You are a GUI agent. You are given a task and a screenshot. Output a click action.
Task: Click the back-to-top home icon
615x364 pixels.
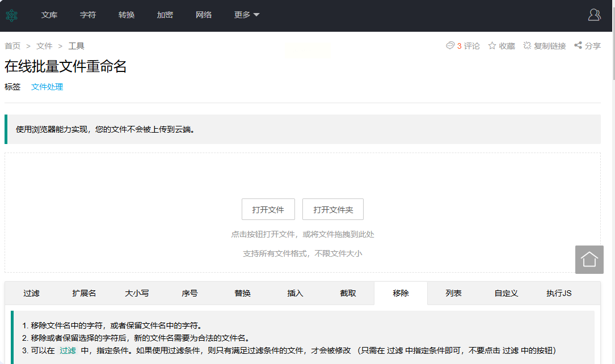pyautogui.click(x=589, y=259)
